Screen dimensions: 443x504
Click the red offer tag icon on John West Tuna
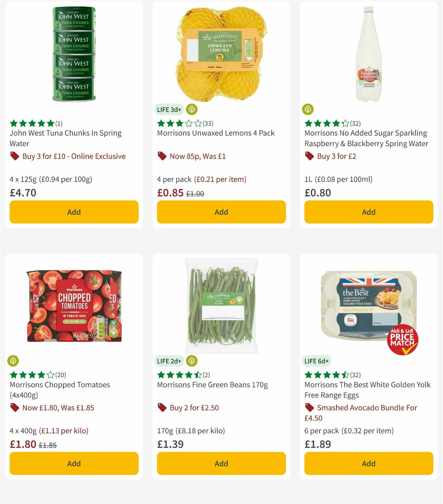point(14,156)
